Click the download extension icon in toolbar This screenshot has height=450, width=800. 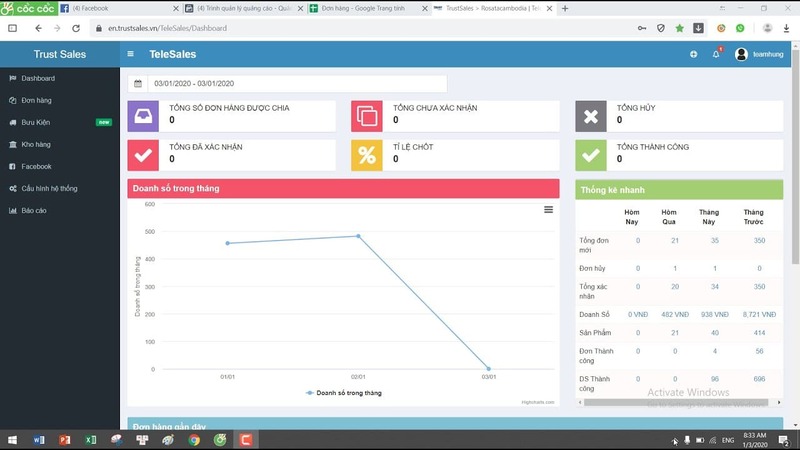[698, 28]
